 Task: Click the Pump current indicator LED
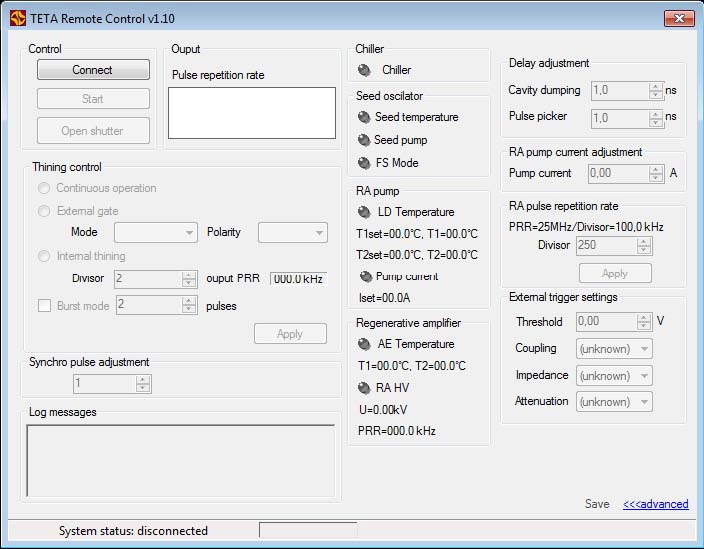(365, 276)
